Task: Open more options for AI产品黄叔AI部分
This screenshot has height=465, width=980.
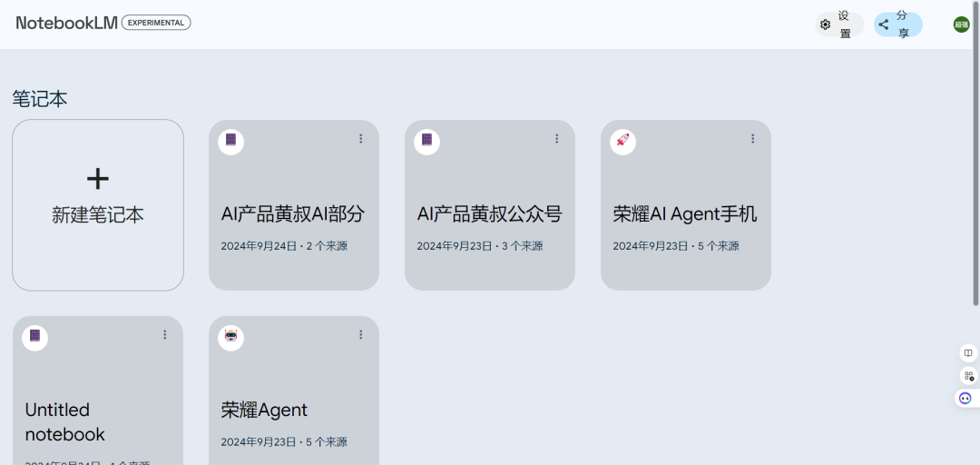Action: 360,139
